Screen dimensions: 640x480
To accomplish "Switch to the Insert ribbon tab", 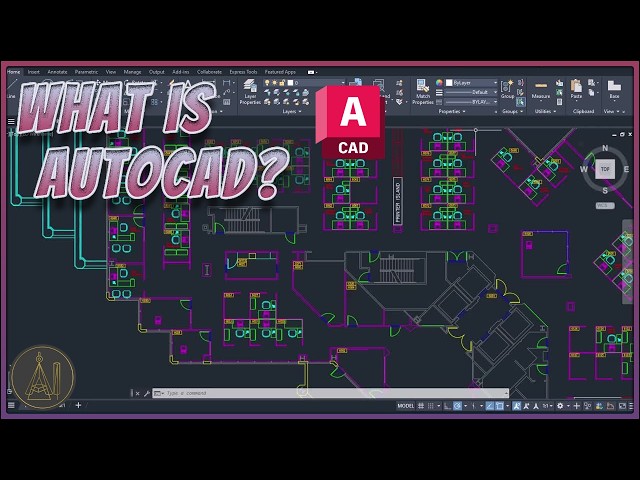I will coord(33,72).
